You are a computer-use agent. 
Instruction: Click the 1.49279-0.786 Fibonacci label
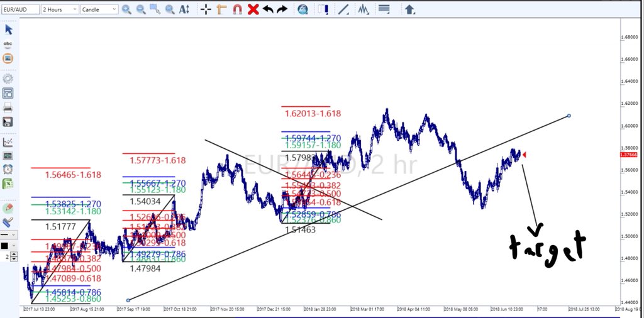pyautogui.click(x=158, y=254)
